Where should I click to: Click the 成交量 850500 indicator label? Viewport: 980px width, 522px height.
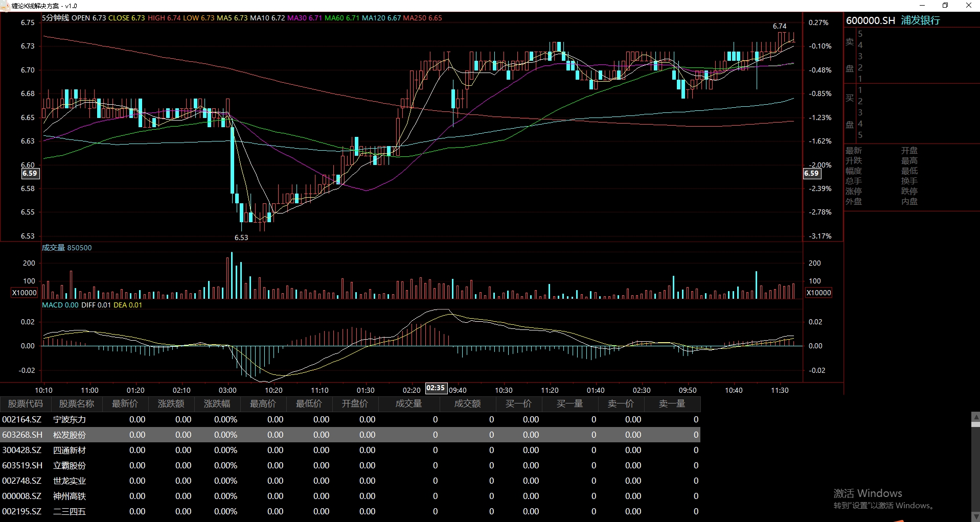[x=67, y=248]
